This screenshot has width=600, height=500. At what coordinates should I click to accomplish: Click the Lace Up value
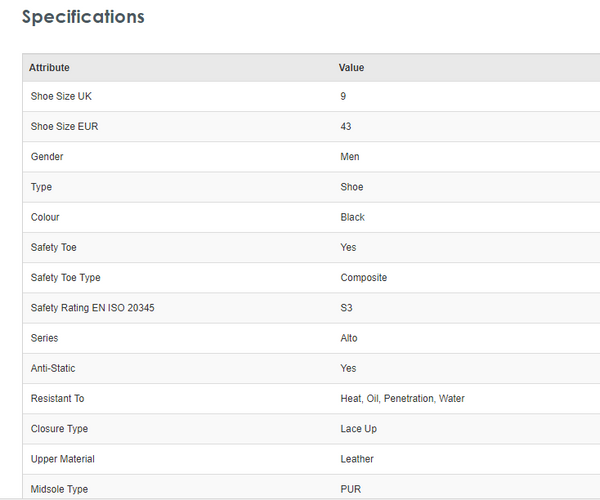359,429
